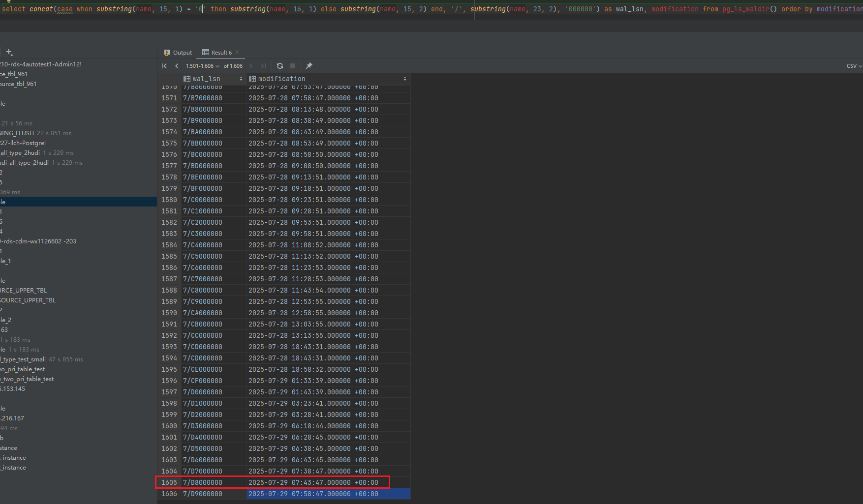Select tree item ending '.216.167'

[12, 418]
